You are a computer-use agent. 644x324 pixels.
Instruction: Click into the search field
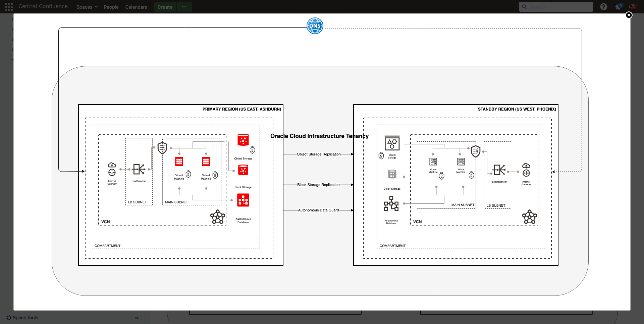coord(558,7)
